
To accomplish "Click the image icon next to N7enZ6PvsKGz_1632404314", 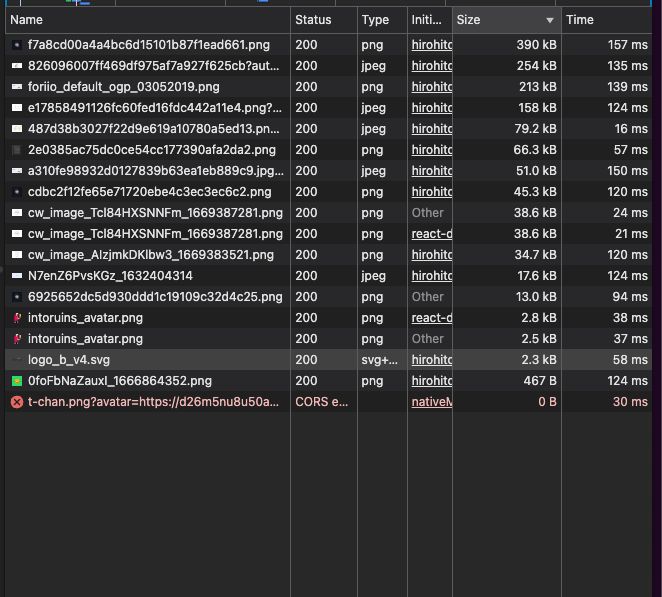I will coord(16,276).
